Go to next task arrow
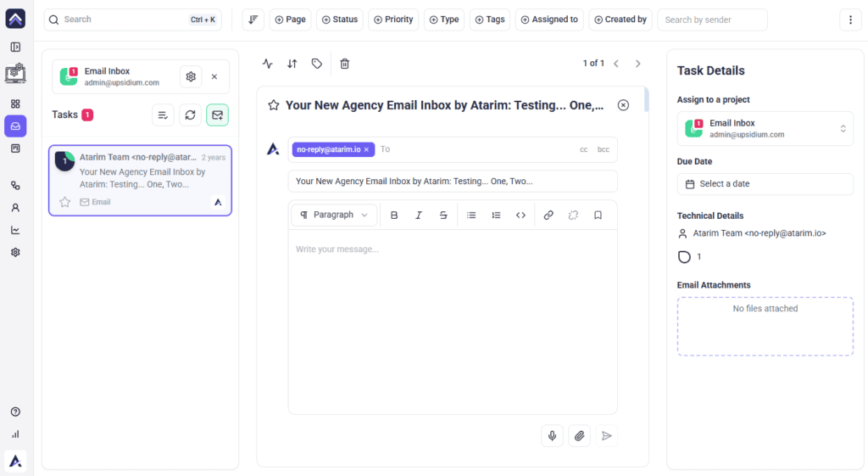Image resolution: width=868 pixels, height=476 pixels. 637,64
